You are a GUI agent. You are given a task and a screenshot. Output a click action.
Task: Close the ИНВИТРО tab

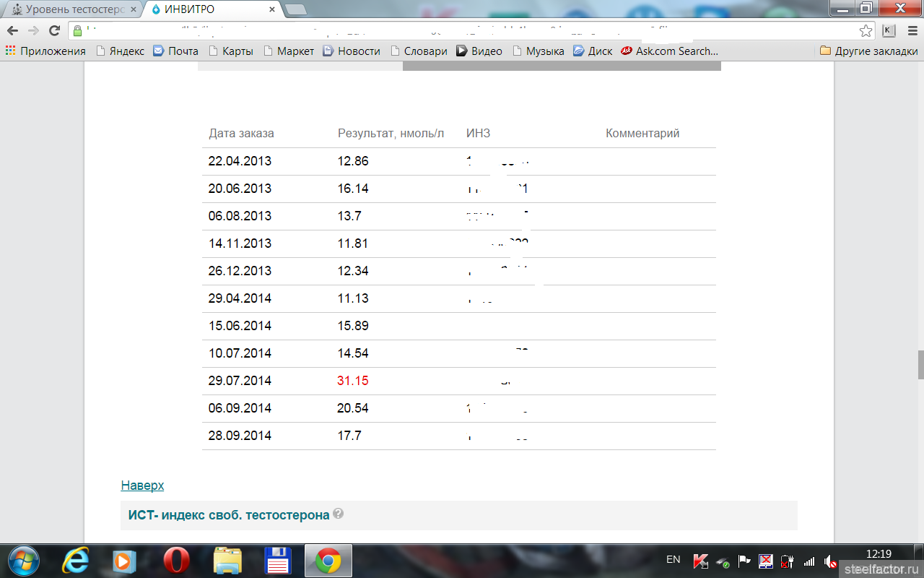tap(272, 9)
